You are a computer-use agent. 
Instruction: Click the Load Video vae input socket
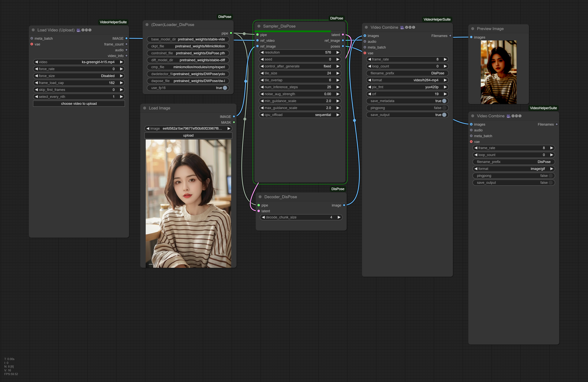(x=32, y=44)
